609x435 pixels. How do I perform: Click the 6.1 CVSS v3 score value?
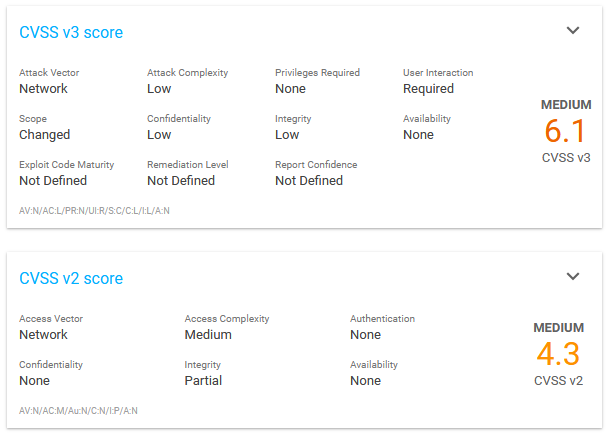point(565,131)
